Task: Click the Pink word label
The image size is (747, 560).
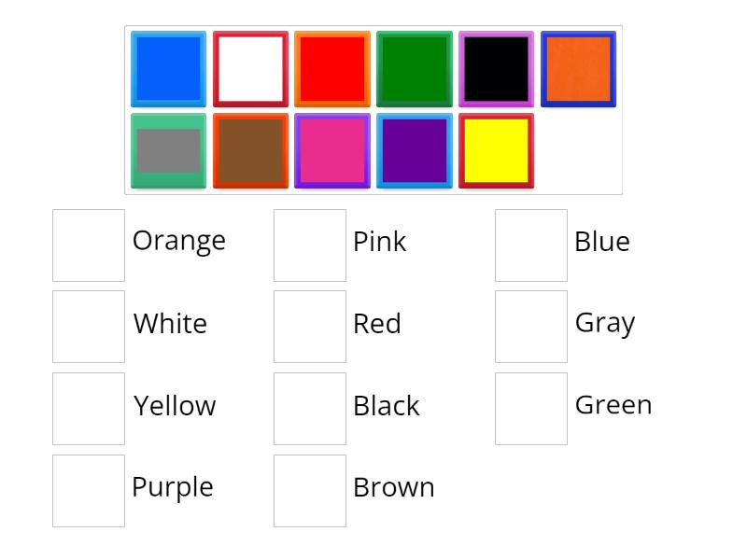Action: tap(380, 243)
